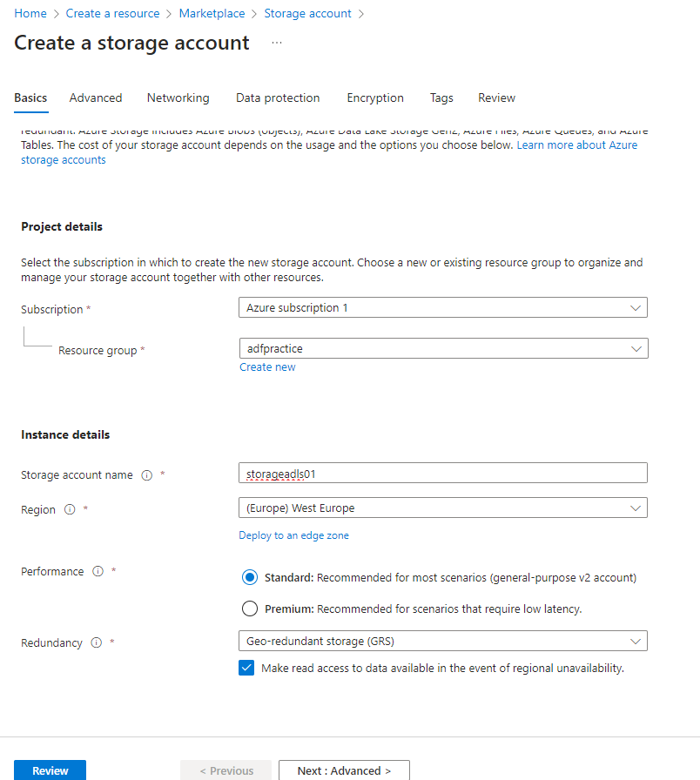This screenshot has height=780, width=700.
Task: Switch to the Advanced tab
Action: (x=96, y=97)
